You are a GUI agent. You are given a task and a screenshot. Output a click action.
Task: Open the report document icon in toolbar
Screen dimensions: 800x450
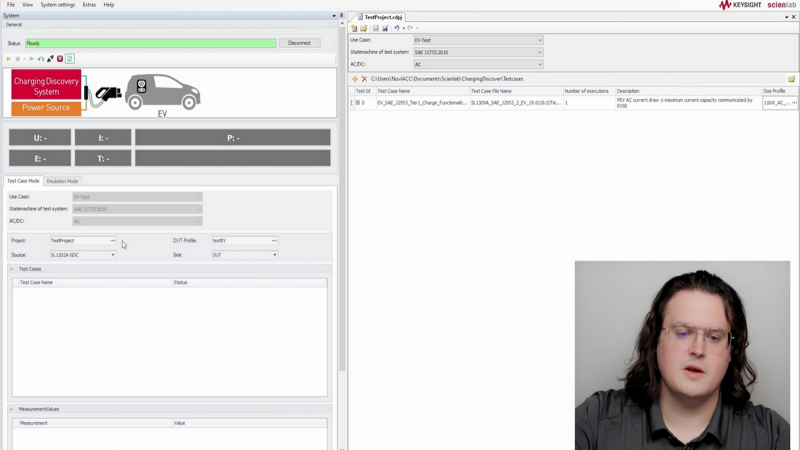[x=69, y=59]
